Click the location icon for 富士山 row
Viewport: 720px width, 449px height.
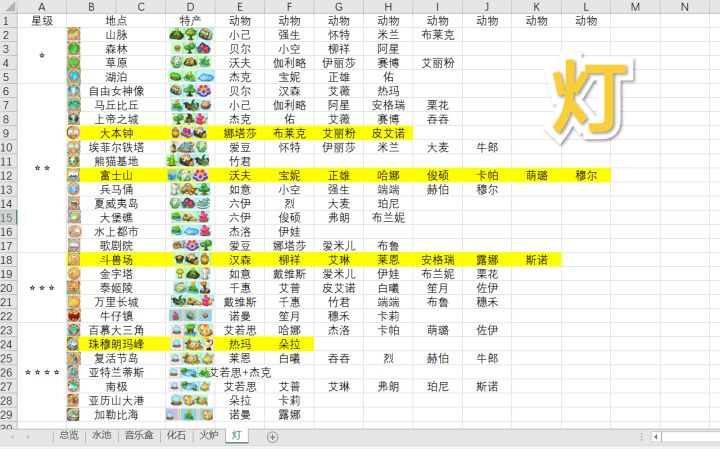73,175
